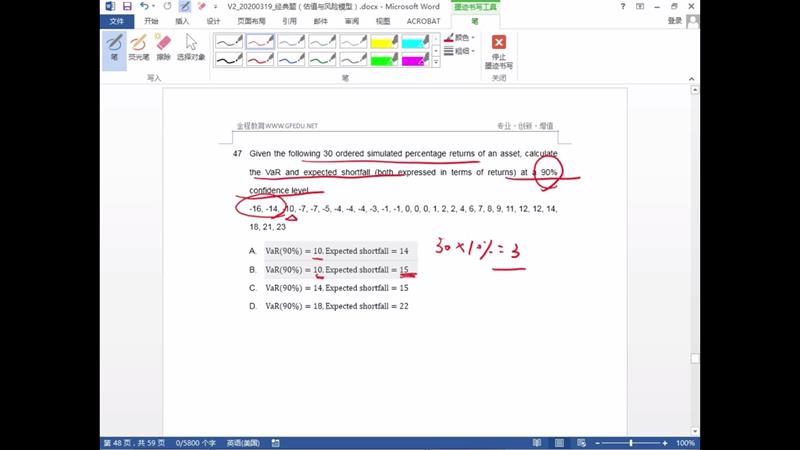Click the eraser quick access toolbar icon
This screenshot has height=450, width=800.
tap(202, 6)
